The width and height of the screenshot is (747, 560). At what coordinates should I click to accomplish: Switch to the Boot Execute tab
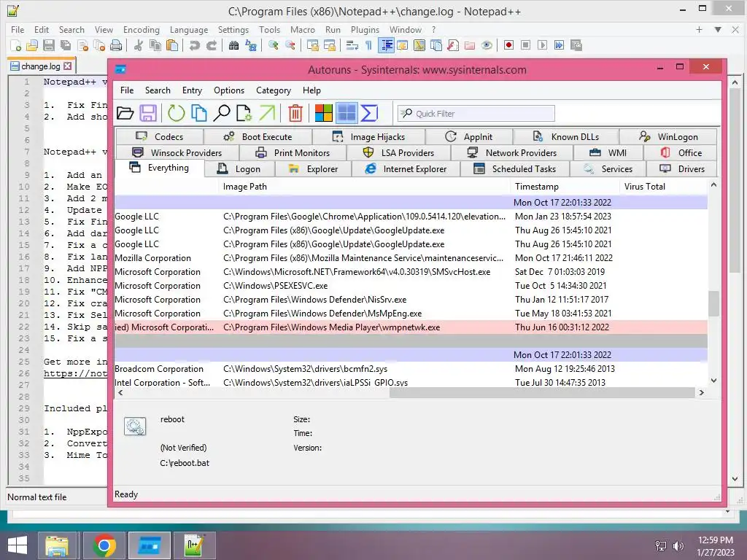point(258,136)
